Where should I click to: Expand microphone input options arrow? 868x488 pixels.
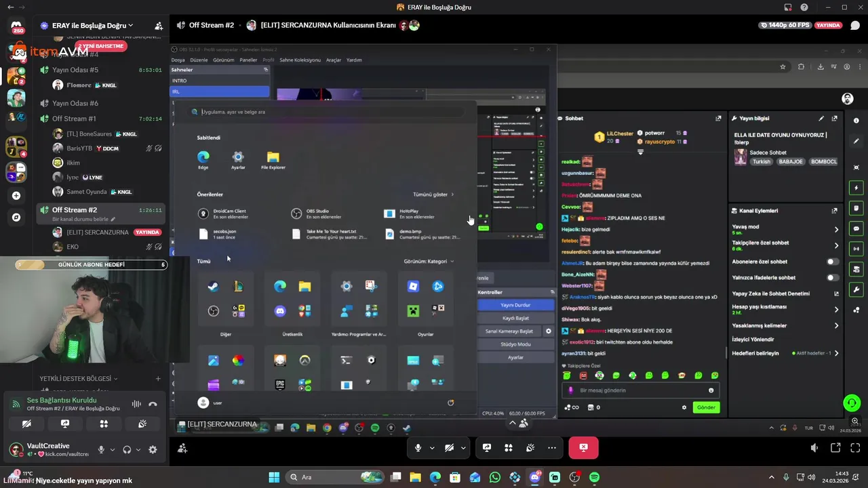tap(113, 449)
